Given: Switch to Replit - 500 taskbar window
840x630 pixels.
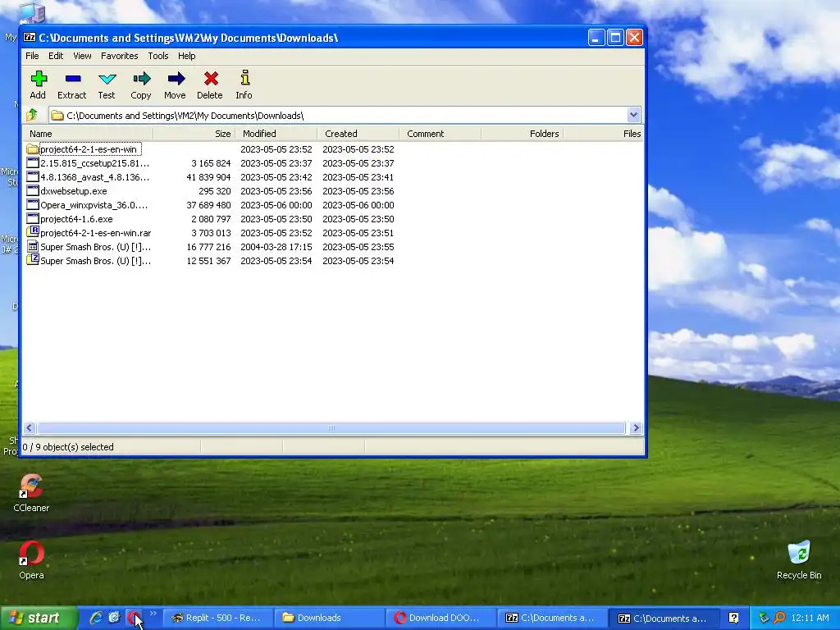Looking at the screenshot, I should (x=217, y=618).
